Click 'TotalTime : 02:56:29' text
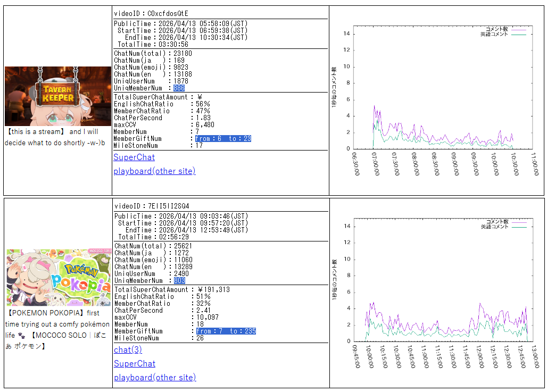 coord(153,237)
